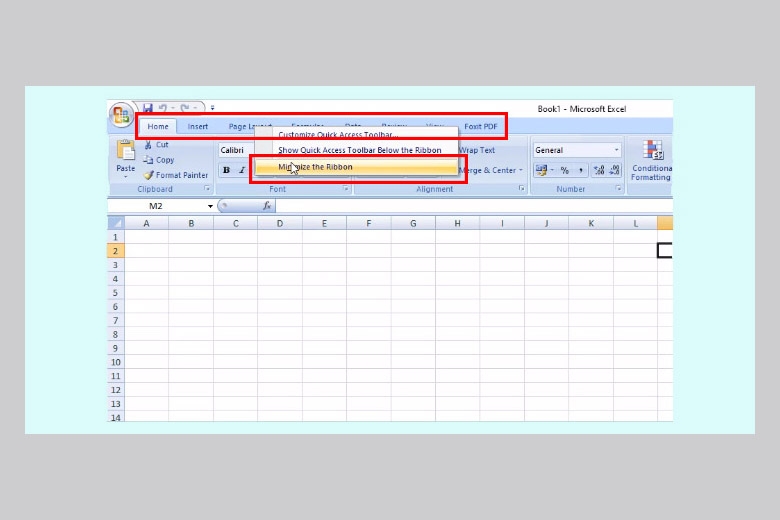
Task: Toggle Italic formatting
Action: [242, 170]
